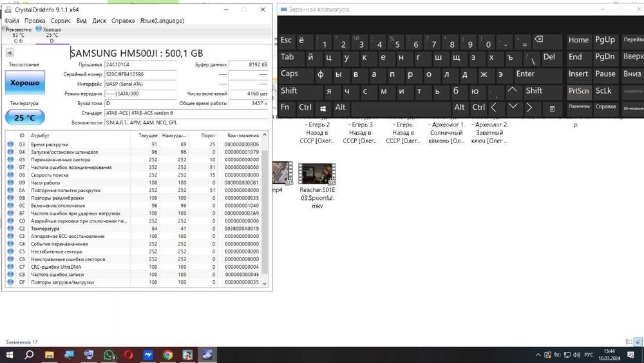Open Windows Start menu
Viewport: 644px width, 363px height.
coord(9,355)
